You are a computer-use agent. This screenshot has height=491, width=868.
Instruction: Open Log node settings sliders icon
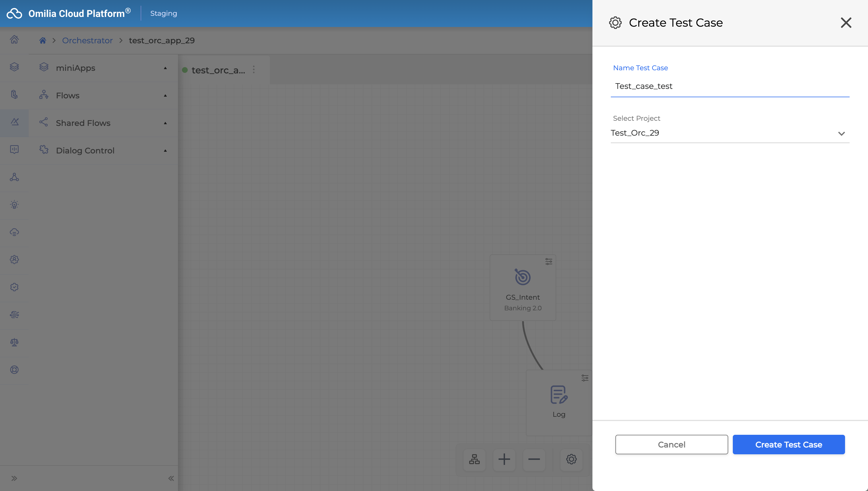585,378
